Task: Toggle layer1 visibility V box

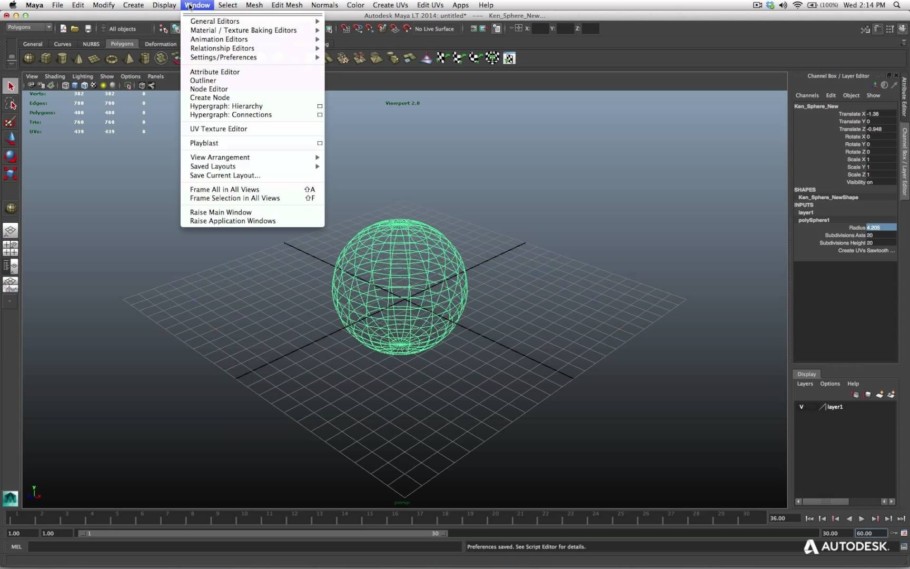Action: [x=801, y=407]
